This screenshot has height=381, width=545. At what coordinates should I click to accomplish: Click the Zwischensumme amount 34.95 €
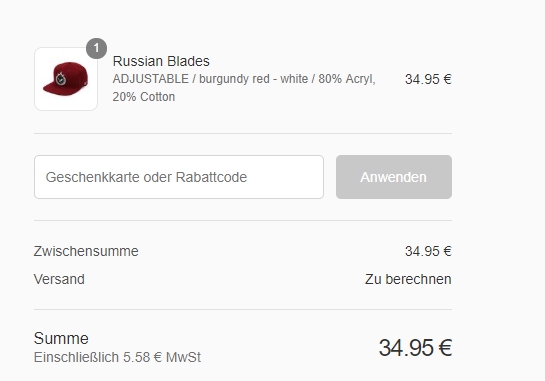click(x=428, y=251)
